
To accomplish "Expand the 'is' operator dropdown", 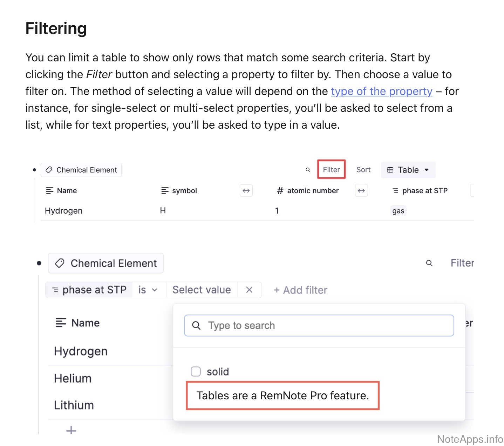I will click(x=148, y=290).
